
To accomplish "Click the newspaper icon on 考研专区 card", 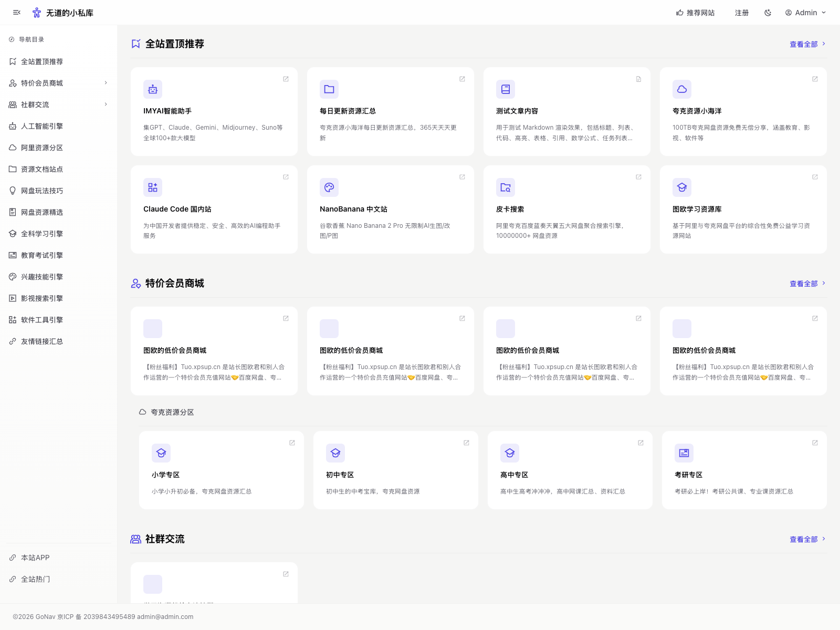I will point(684,453).
